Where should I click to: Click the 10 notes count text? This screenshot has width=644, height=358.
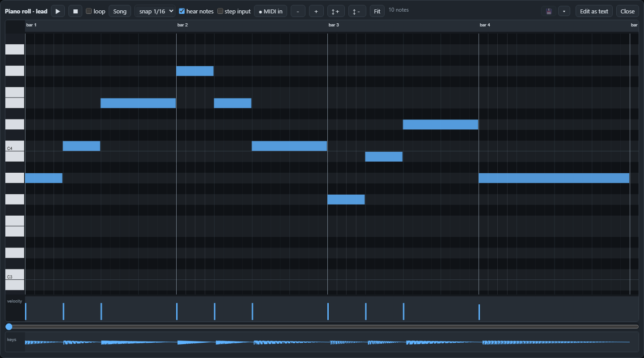[398, 10]
